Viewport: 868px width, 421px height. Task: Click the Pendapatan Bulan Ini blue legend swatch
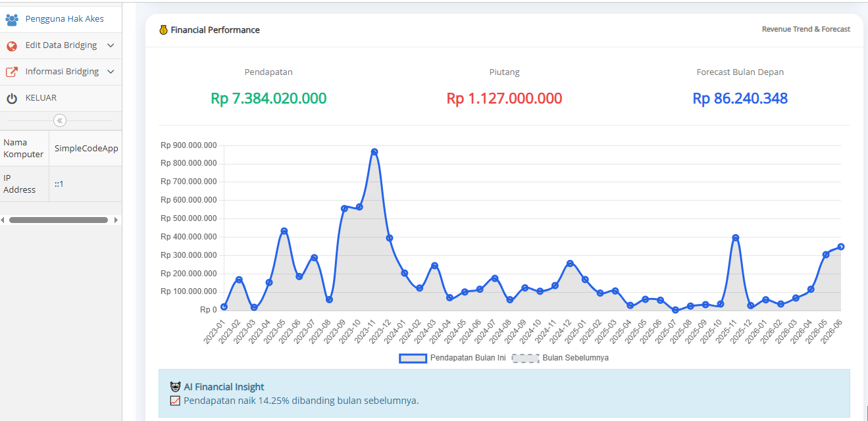pyautogui.click(x=413, y=359)
